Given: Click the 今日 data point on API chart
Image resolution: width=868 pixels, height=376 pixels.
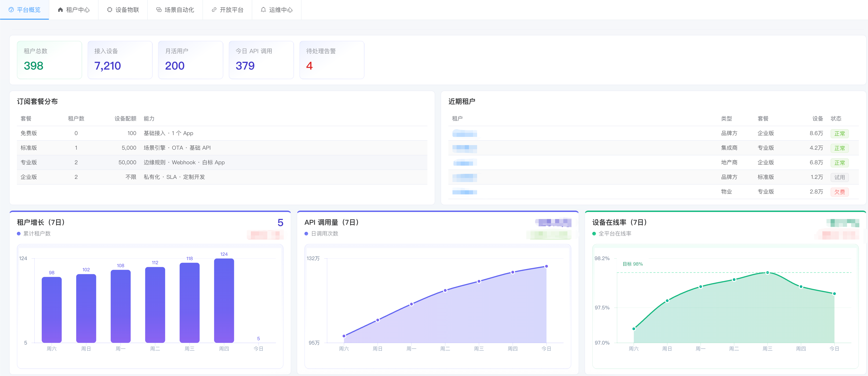Looking at the screenshot, I should point(546,266).
